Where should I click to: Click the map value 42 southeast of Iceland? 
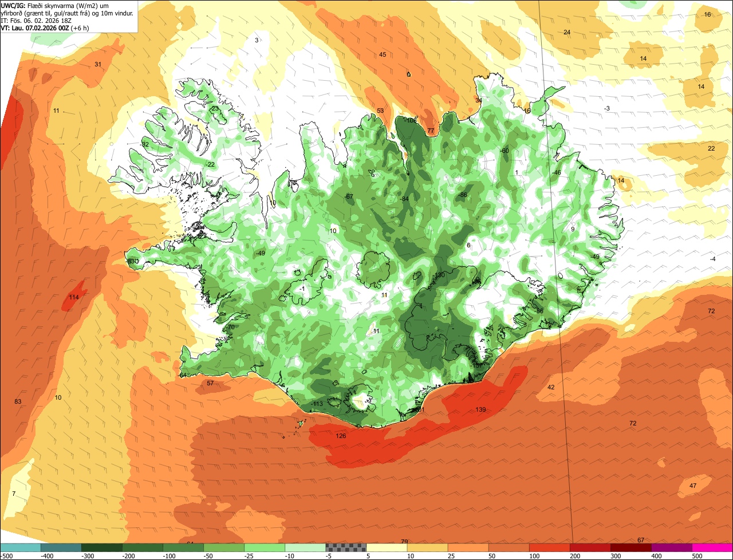point(551,388)
